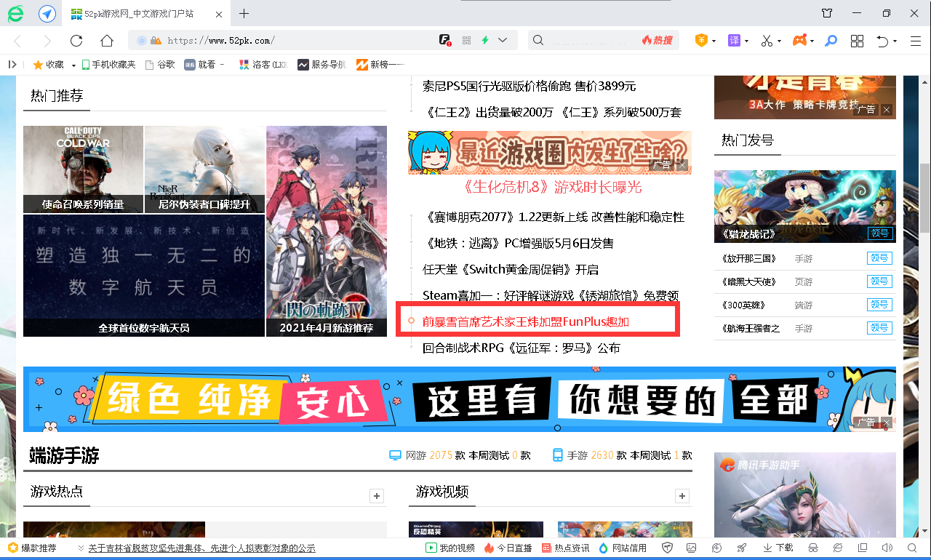Image resolution: width=931 pixels, height=560 pixels.
Task: Open the skin shirt icon in title bar
Action: click(x=827, y=13)
